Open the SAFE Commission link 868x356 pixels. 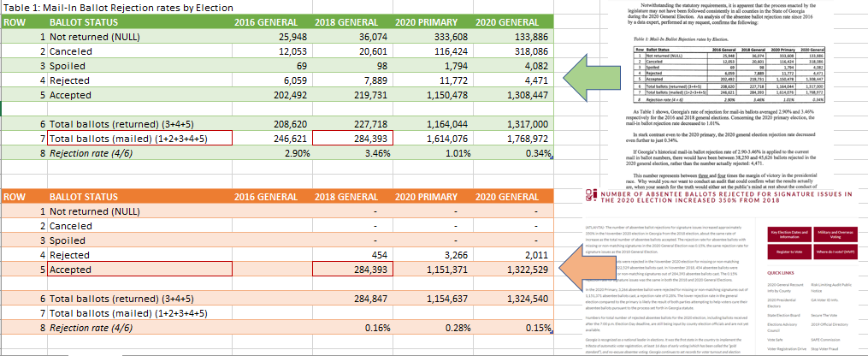tap(825, 339)
